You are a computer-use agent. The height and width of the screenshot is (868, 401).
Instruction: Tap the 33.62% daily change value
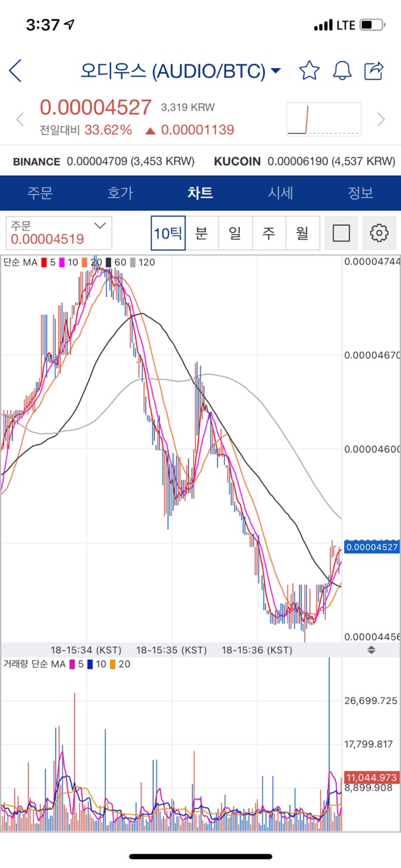[x=108, y=130]
